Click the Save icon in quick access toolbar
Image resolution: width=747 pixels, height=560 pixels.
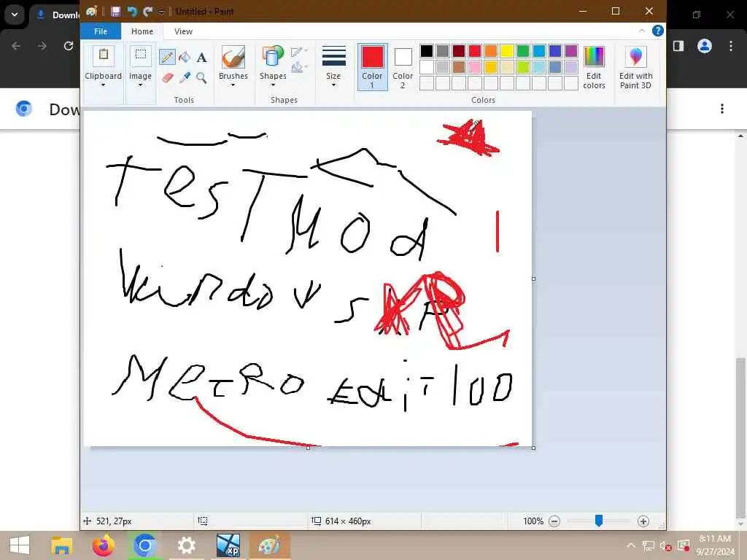click(x=115, y=12)
